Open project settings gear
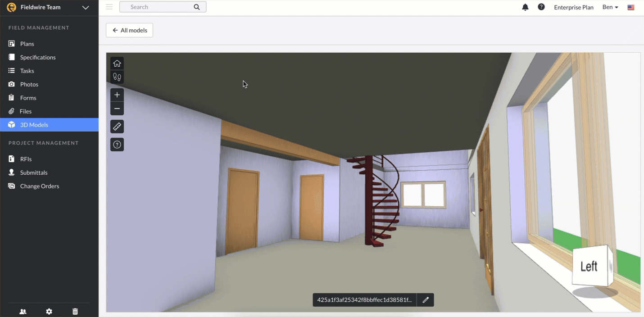 click(x=49, y=312)
